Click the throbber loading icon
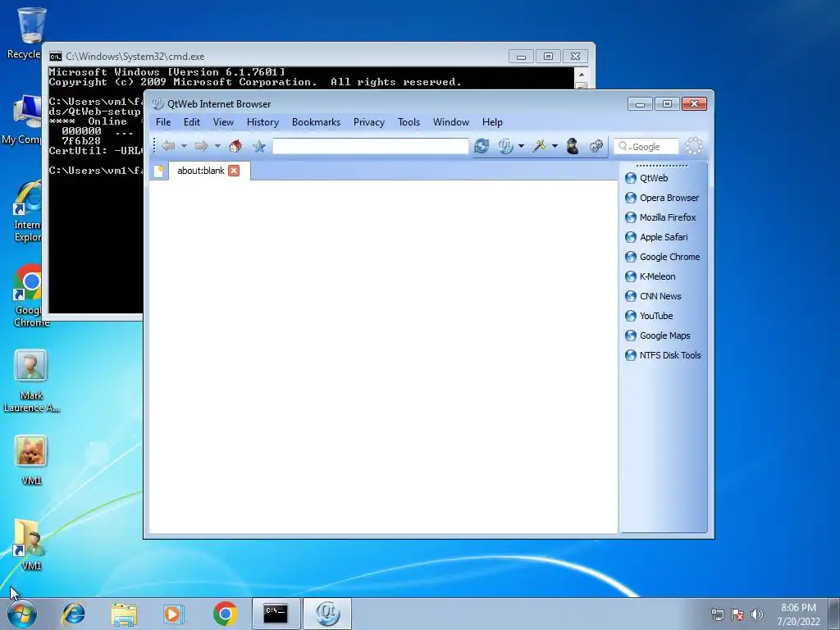Image resolution: width=840 pixels, height=630 pixels. click(693, 146)
